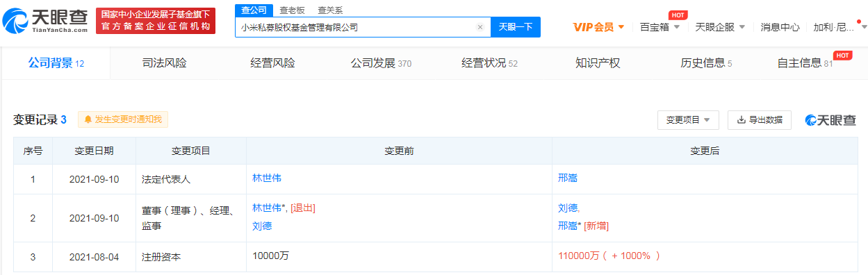Open 刘德 link in 变更前 column

262,226
